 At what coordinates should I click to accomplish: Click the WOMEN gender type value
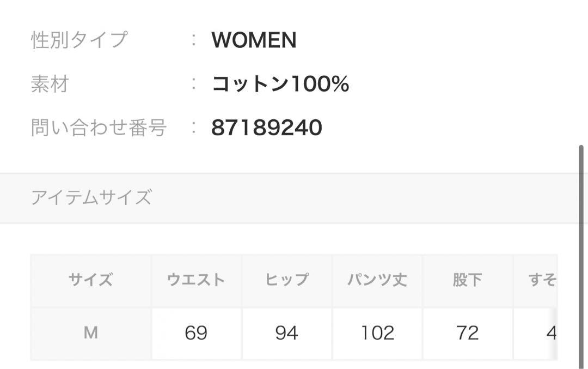(x=254, y=40)
